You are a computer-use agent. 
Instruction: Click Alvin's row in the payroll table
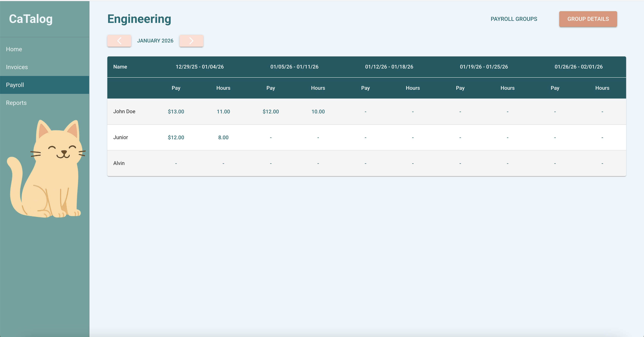tap(119, 163)
